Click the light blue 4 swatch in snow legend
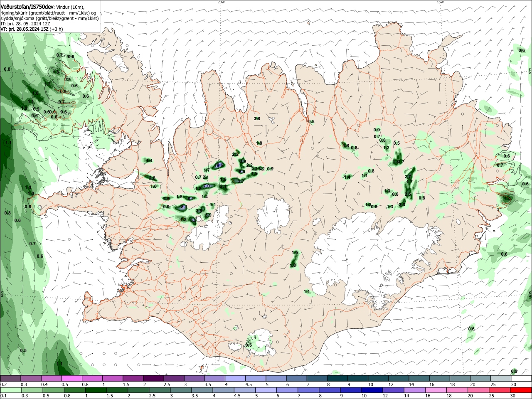This screenshot has width=532, height=399. [235, 379]
